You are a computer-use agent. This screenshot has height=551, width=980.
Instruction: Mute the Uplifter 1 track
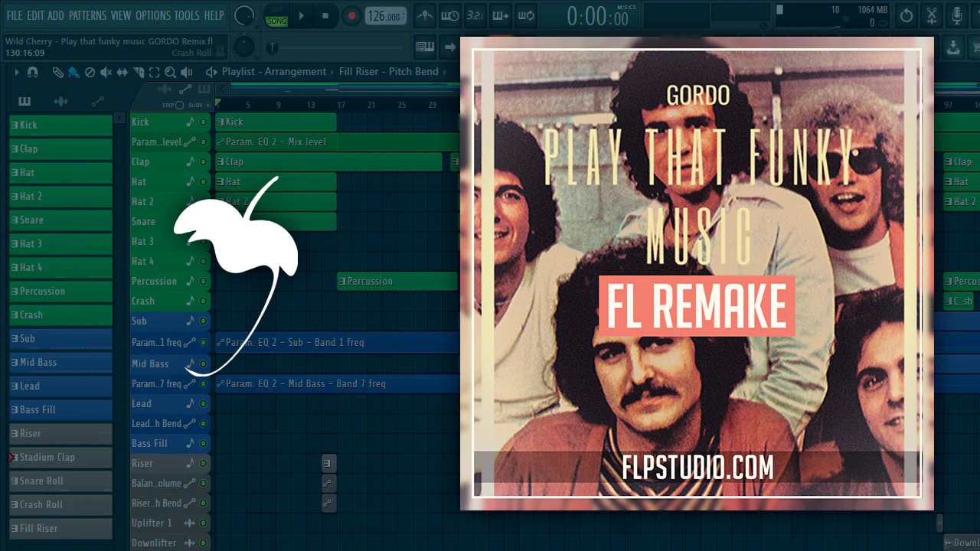click(x=203, y=523)
